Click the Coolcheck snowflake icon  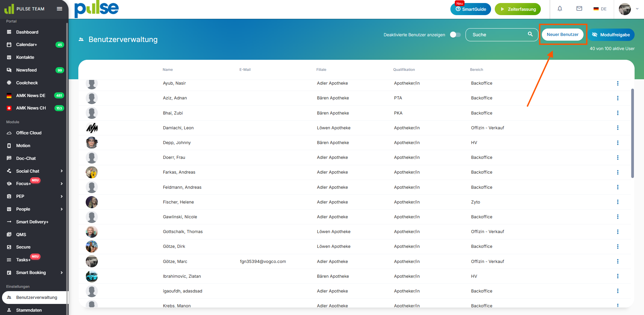(x=9, y=83)
